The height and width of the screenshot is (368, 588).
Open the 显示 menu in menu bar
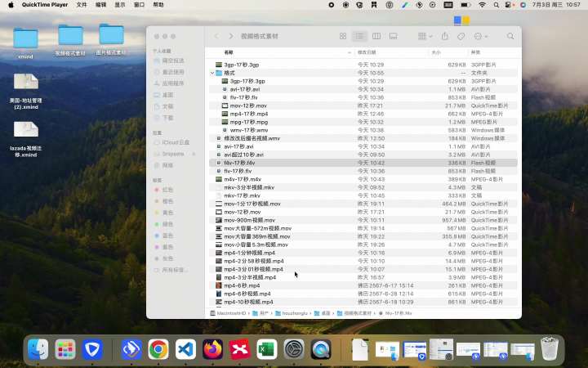click(x=119, y=5)
